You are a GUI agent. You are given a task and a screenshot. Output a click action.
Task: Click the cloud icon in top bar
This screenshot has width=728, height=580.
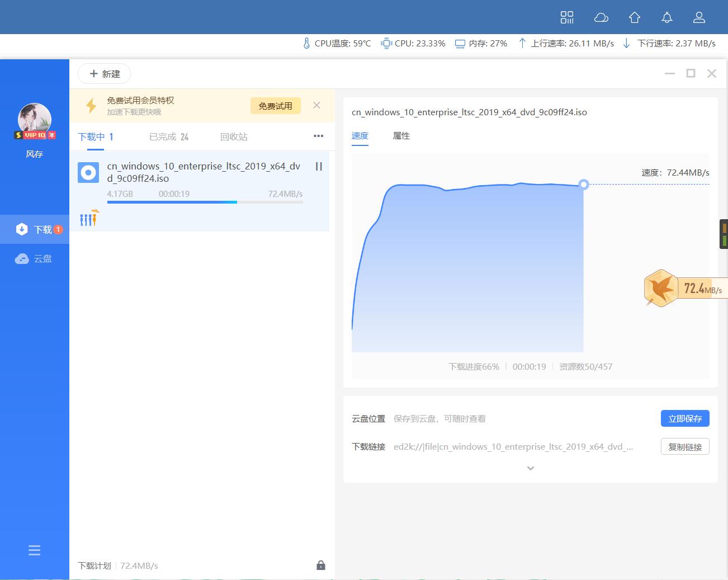click(601, 17)
